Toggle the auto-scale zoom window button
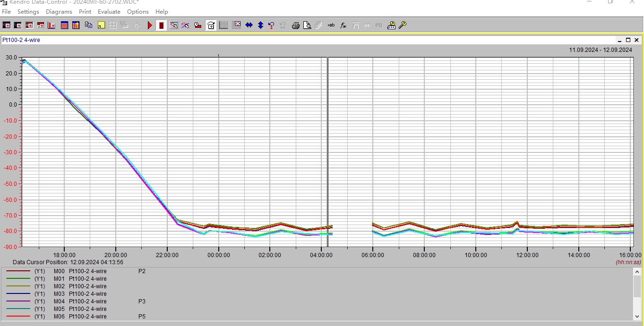644x326 pixels. (211, 25)
